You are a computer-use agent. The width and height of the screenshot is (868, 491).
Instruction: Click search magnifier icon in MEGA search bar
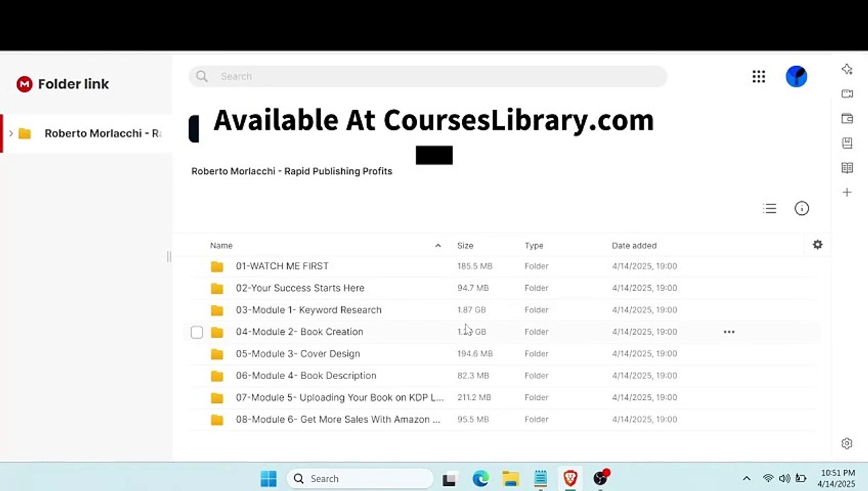coord(202,76)
